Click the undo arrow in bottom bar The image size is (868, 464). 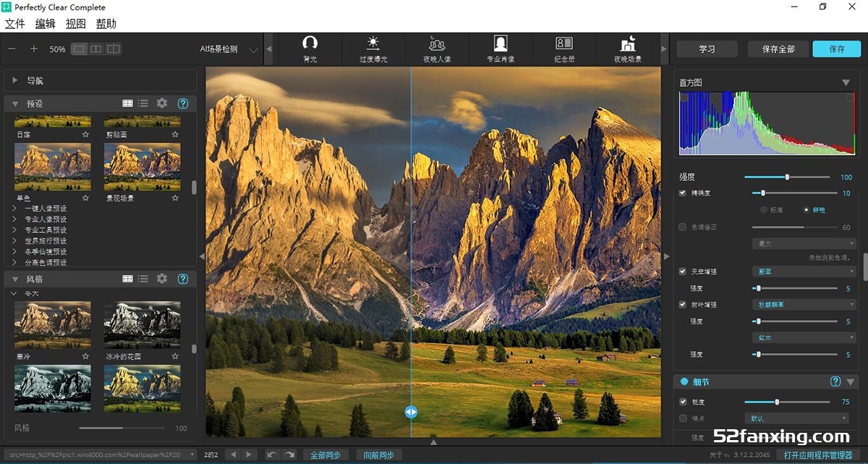click(x=271, y=455)
